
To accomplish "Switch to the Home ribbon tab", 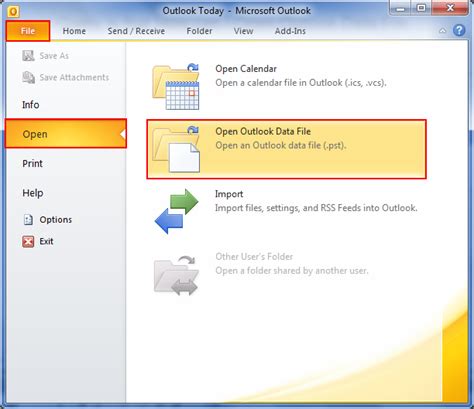I will [x=74, y=31].
